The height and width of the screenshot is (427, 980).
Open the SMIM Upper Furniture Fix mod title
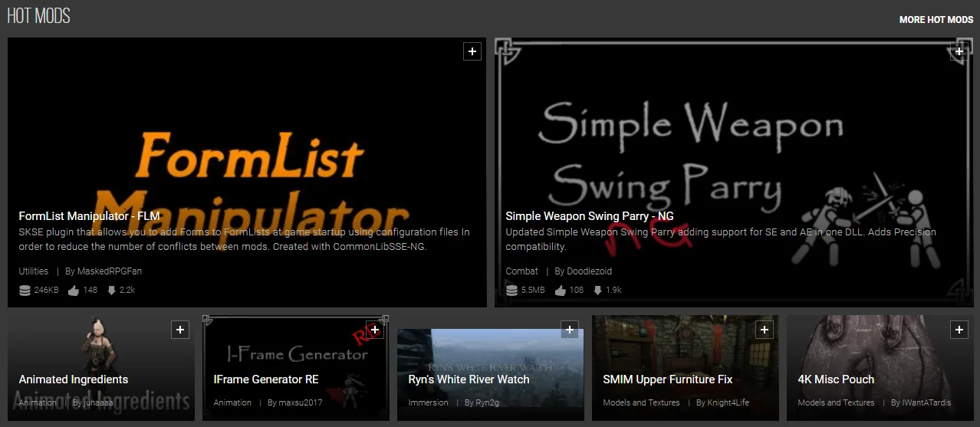click(x=668, y=379)
